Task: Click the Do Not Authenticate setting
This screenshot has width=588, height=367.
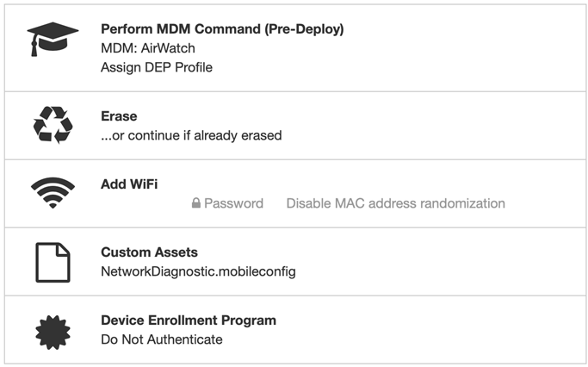Action: 161,339
